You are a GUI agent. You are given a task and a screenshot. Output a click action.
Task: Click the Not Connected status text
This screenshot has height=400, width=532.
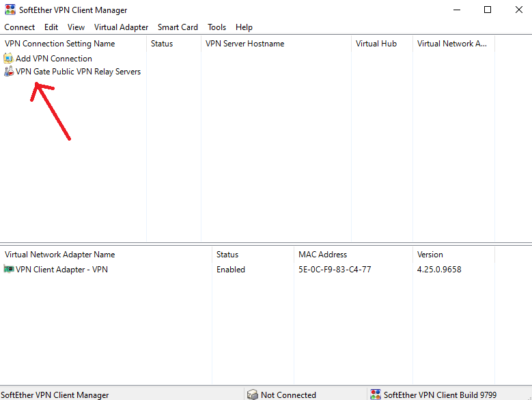[x=288, y=395]
